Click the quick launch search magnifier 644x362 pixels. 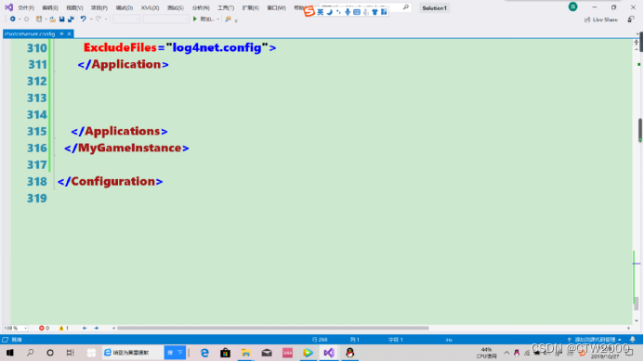click(x=406, y=7)
